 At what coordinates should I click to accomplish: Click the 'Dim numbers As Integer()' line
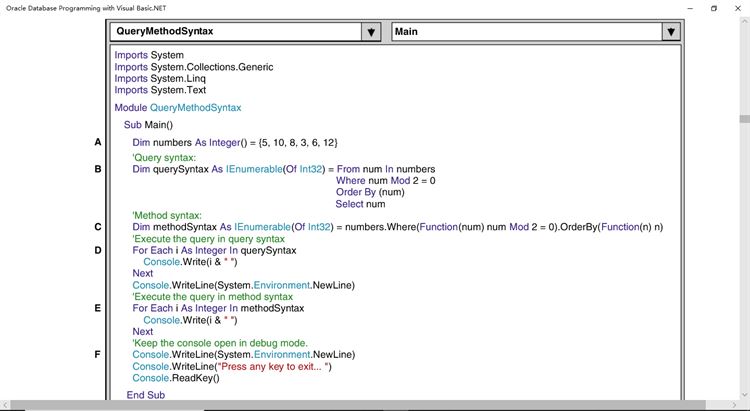pyautogui.click(x=235, y=143)
